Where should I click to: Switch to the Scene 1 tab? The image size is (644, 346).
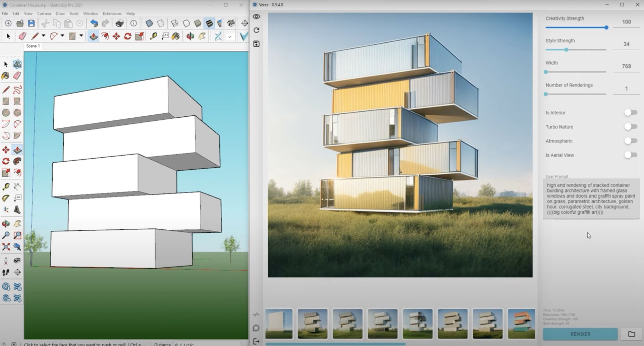(x=33, y=46)
